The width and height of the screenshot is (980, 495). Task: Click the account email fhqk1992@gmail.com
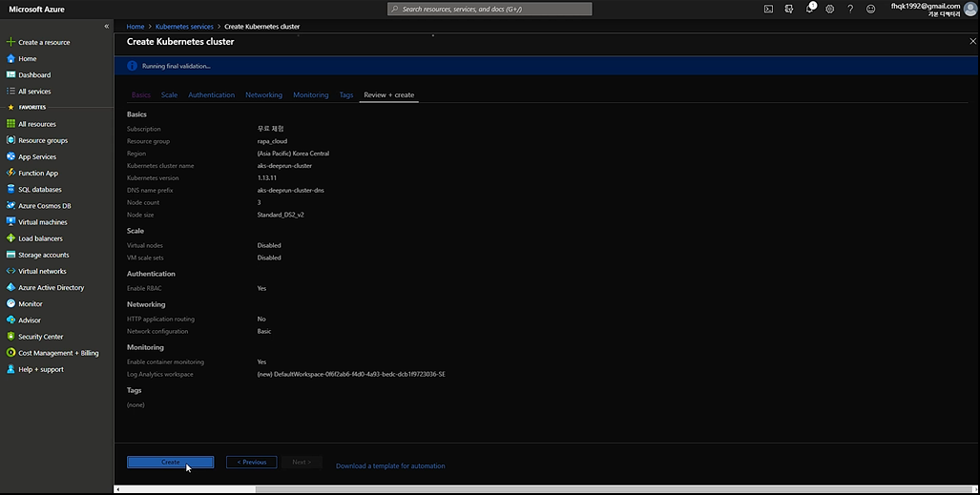925,7
